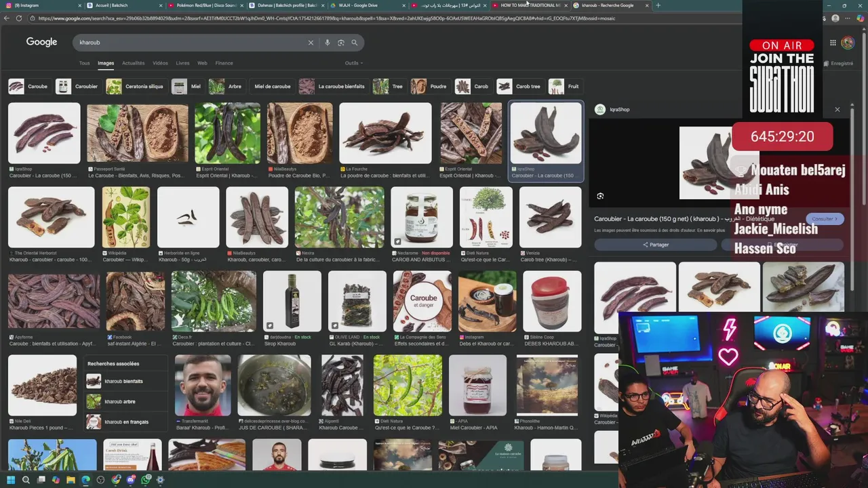Open OBS Studio from the taskbar
Viewport: 868px width, 488px height.
pos(100,480)
